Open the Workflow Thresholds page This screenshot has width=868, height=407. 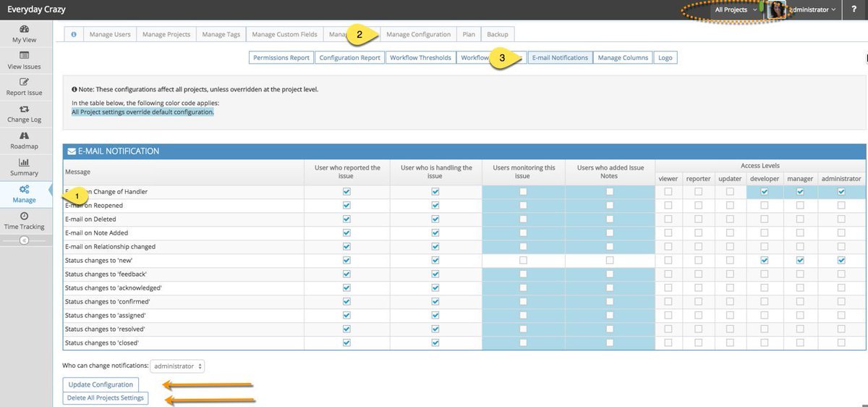click(x=420, y=57)
